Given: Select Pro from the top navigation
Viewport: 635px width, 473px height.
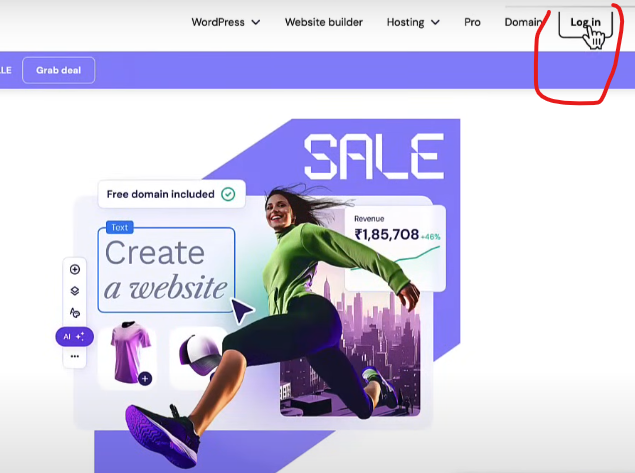Looking at the screenshot, I should (x=472, y=22).
